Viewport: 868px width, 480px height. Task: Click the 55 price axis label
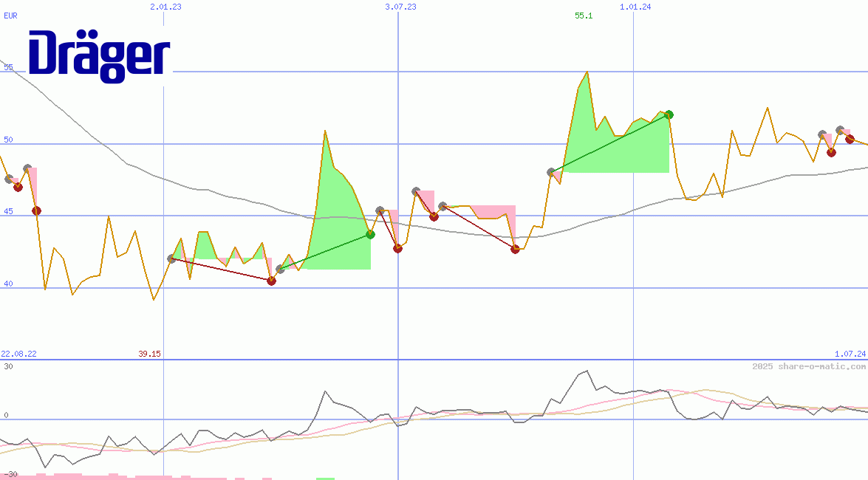pyautogui.click(x=8, y=67)
